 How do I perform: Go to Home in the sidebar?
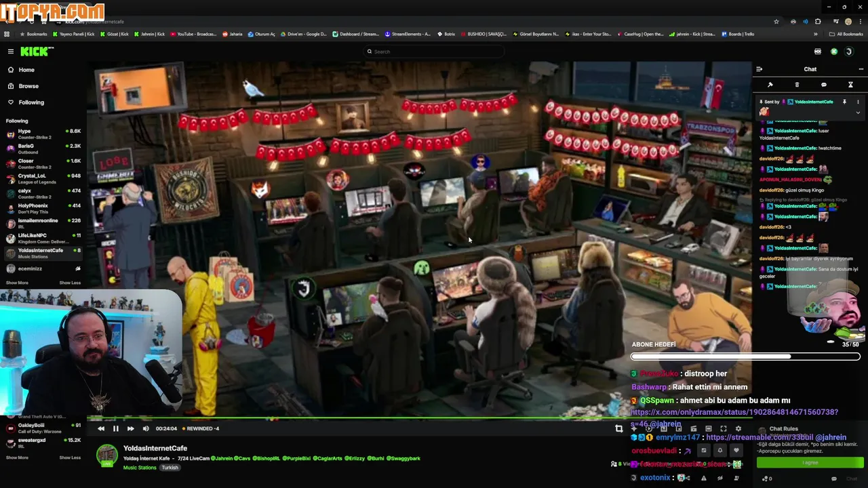[x=26, y=70]
